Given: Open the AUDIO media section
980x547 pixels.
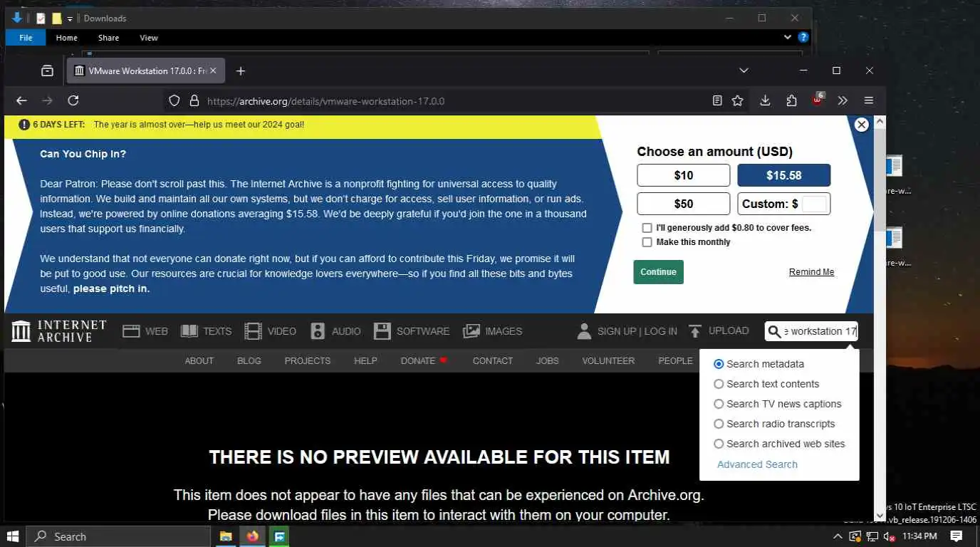Looking at the screenshot, I should point(335,331).
